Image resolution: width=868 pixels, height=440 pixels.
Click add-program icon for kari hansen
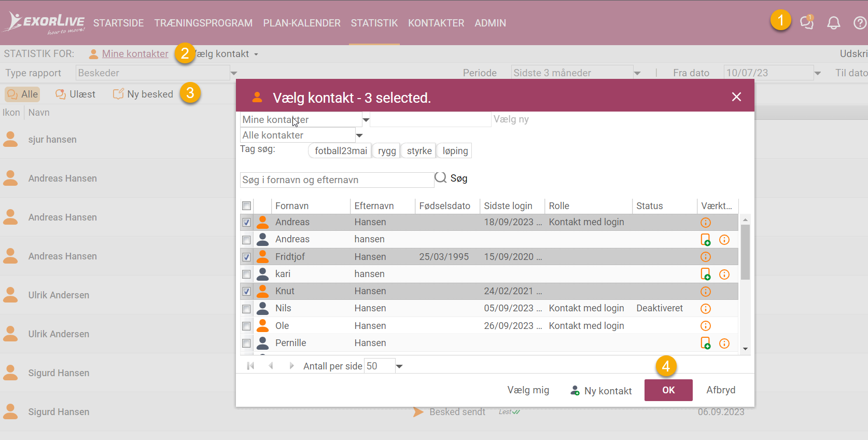(706, 274)
